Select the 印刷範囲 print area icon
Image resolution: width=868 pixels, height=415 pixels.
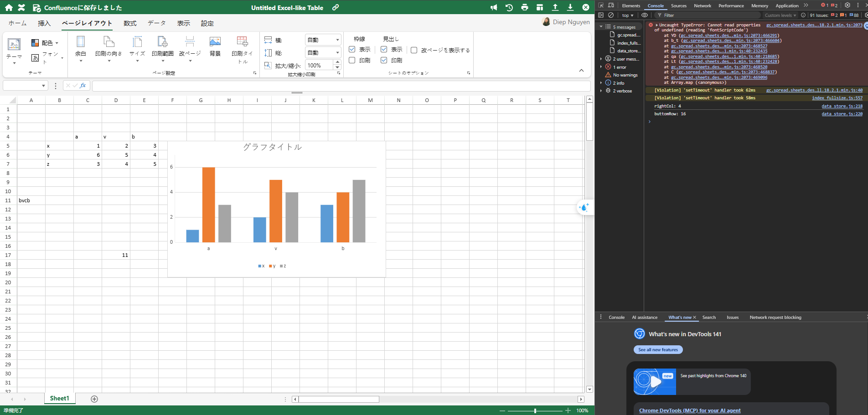click(x=162, y=43)
